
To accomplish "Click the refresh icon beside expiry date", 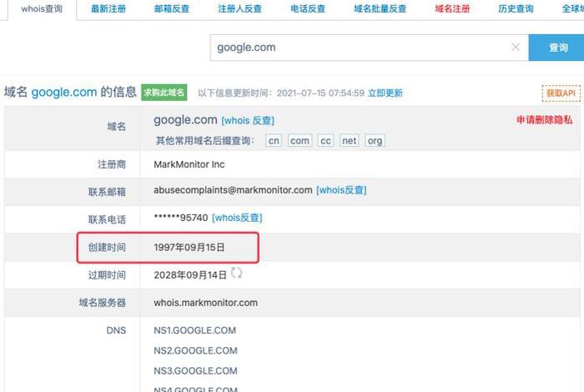I will pyautogui.click(x=236, y=273).
